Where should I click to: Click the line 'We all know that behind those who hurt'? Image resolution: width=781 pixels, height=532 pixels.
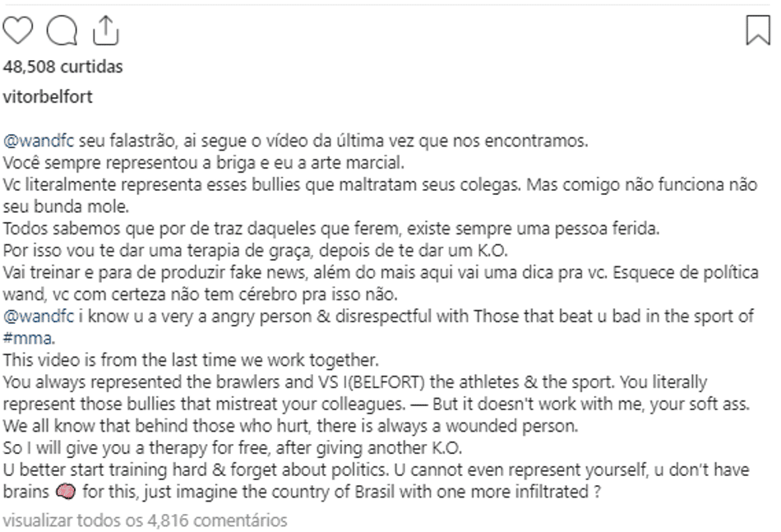[290, 425]
